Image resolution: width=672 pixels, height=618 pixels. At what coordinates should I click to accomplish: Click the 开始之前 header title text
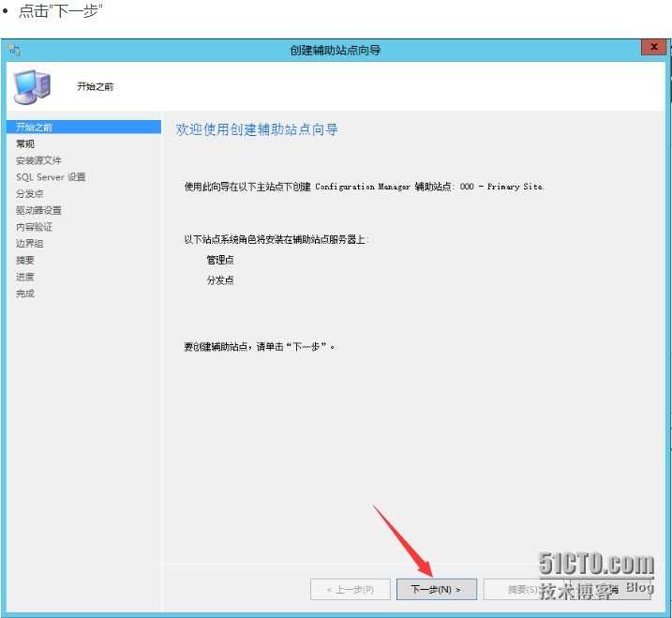click(96, 86)
